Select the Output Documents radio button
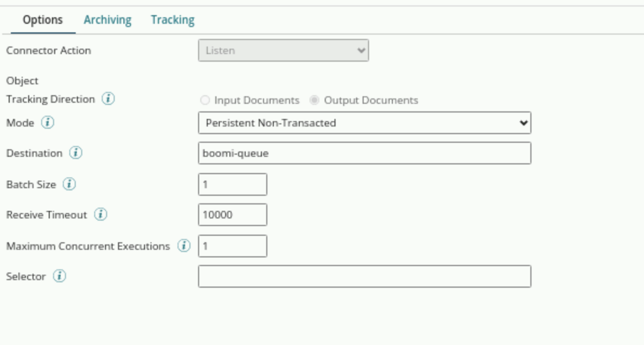This screenshot has width=644, height=345. [x=314, y=101]
